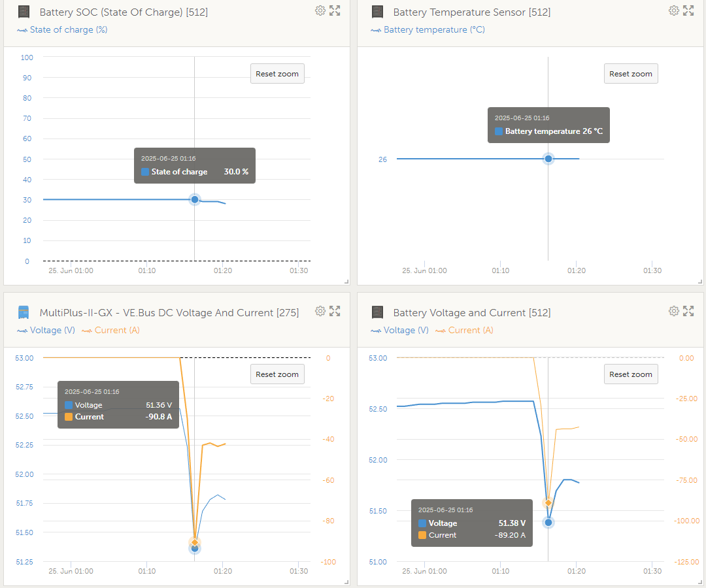Reset zoom on Battery Voltage and Current chart
This screenshot has width=706, height=588.
point(631,374)
